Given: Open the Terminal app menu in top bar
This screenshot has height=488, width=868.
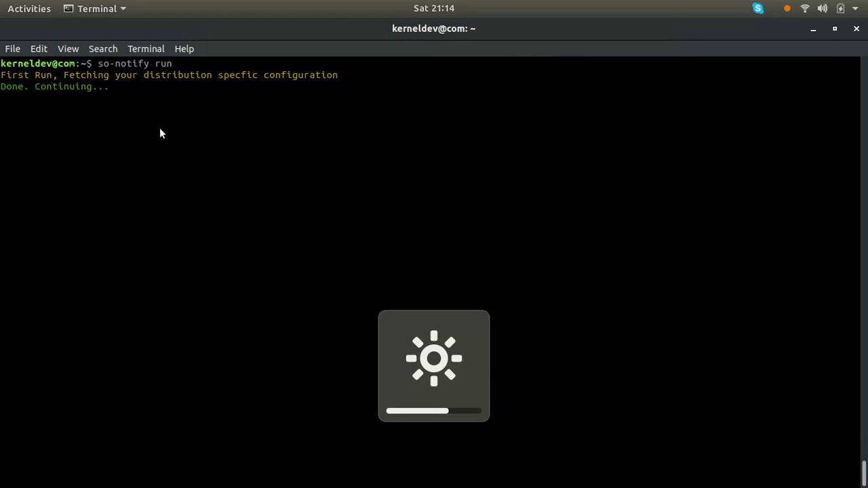Looking at the screenshot, I should coord(95,9).
